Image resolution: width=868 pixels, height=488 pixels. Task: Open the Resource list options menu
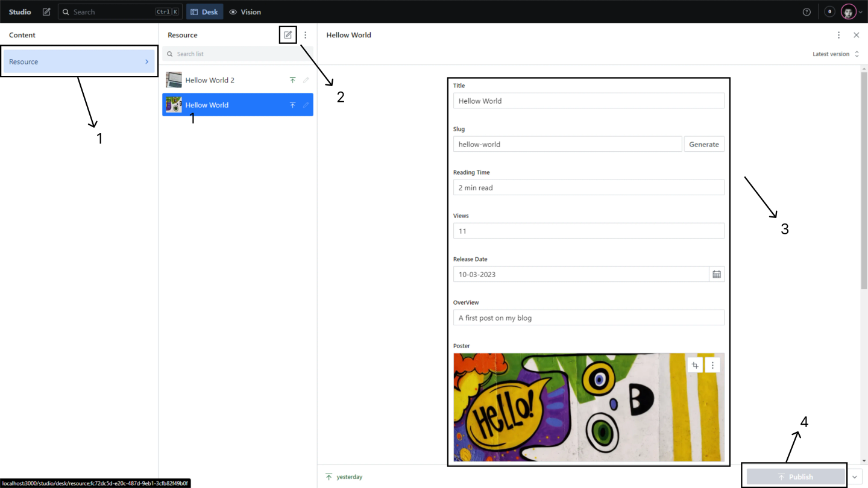[305, 35]
